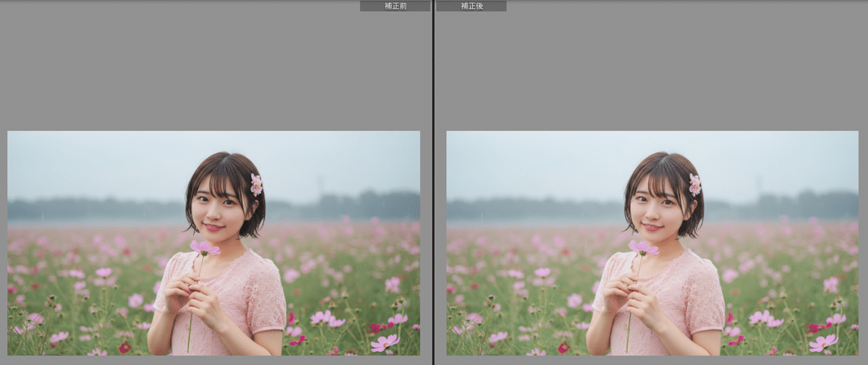Click the after photo on the right
This screenshot has width=868, height=365.
tap(652, 243)
